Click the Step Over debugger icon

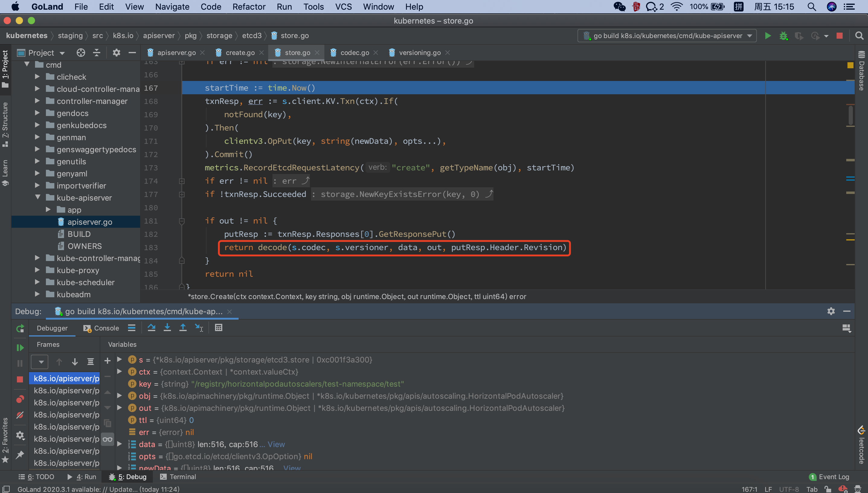pos(151,327)
